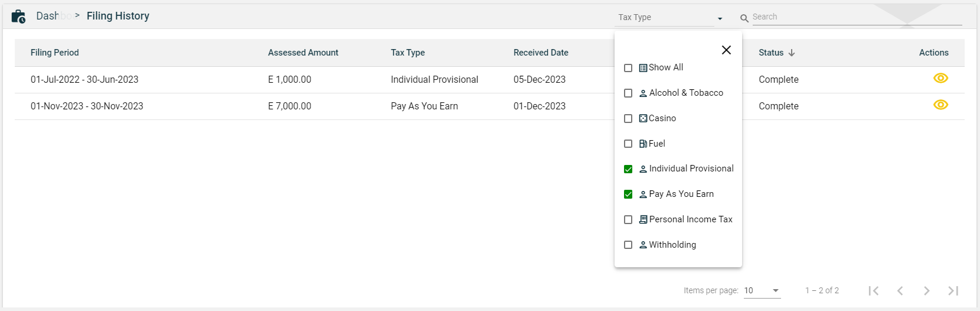Open the Tax Type dropdown

click(670, 18)
